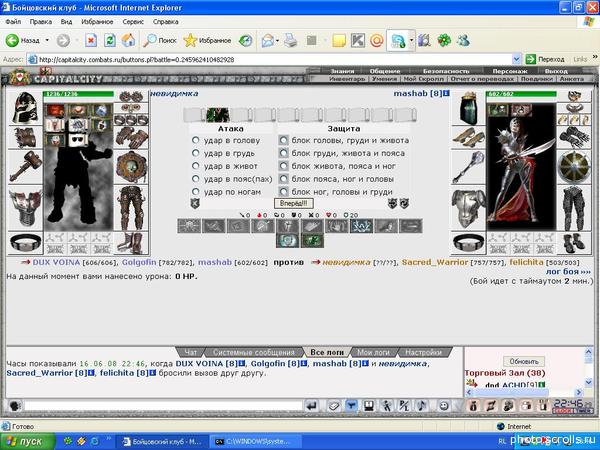Select attack "удар в голову"
The image size is (600, 450).
[x=195, y=140]
